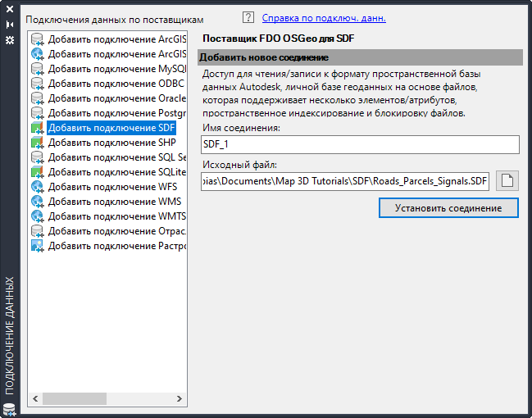The width and height of the screenshot is (532, 418).
Task: Select Добавить подключение SDF row
Action: click(x=111, y=128)
